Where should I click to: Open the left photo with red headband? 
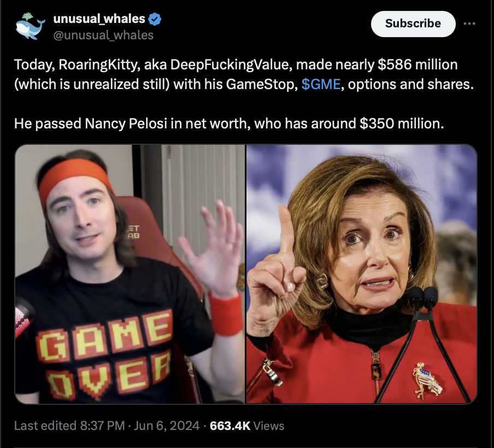130,274
